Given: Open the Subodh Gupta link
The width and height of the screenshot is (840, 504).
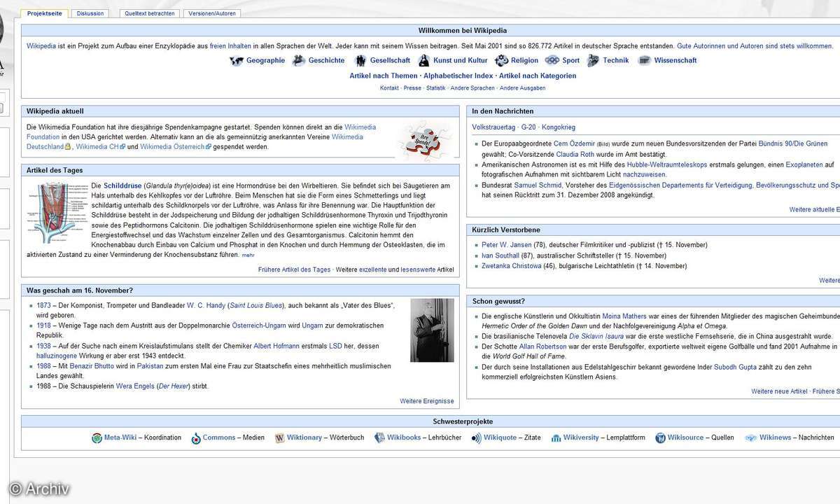Looking at the screenshot, I should pos(735,366).
